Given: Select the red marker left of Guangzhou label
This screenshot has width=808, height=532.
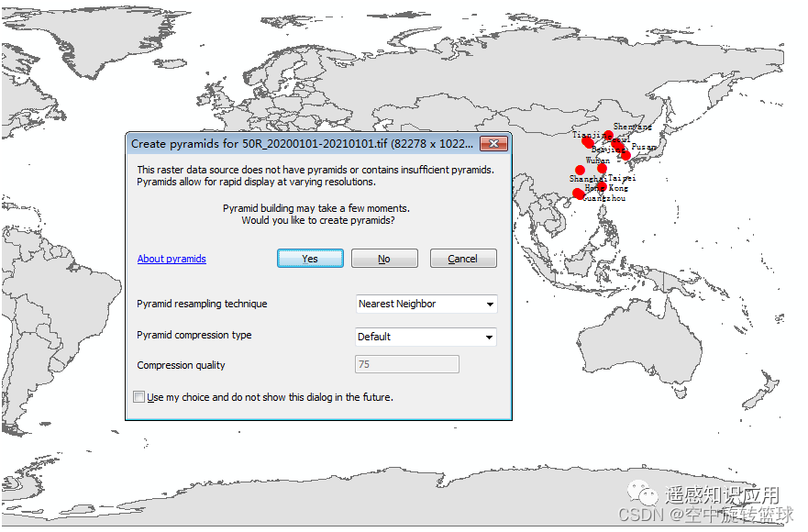Looking at the screenshot, I should (578, 194).
